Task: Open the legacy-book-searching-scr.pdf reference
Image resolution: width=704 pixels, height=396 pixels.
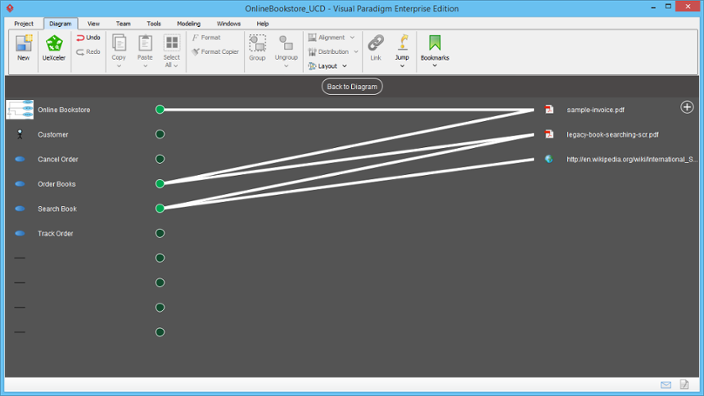Action: [612, 135]
